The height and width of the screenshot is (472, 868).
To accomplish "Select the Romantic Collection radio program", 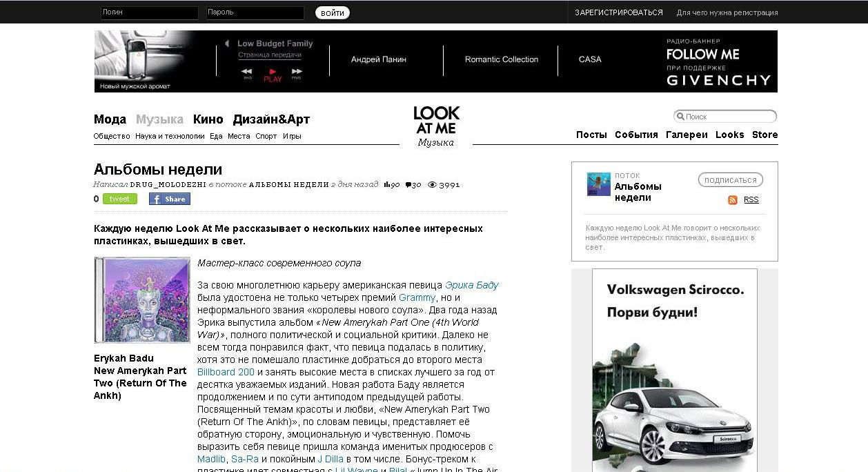I will tap(502, 59).
